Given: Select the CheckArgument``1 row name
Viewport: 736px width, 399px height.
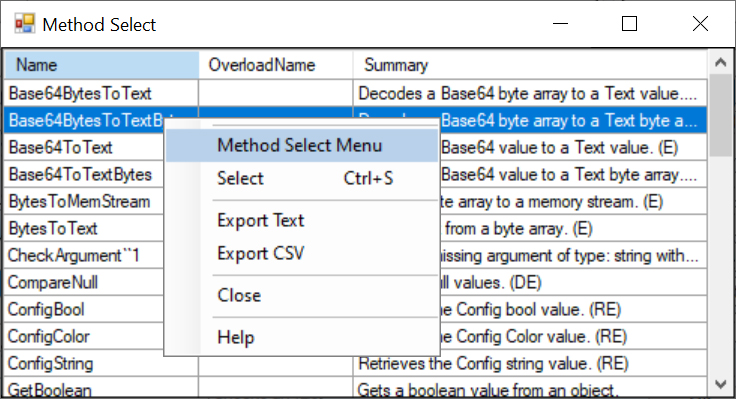Looking at the screenshot, I should coord(74,256).
